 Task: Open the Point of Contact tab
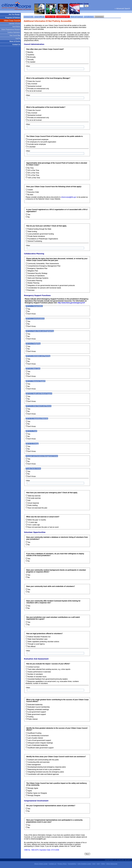[77, 16]
